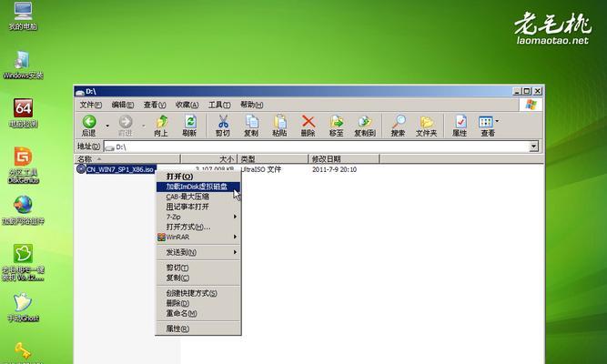Choose 打开(O) in context menu
This screenshot has height=364, width=607.
(198, 177)
